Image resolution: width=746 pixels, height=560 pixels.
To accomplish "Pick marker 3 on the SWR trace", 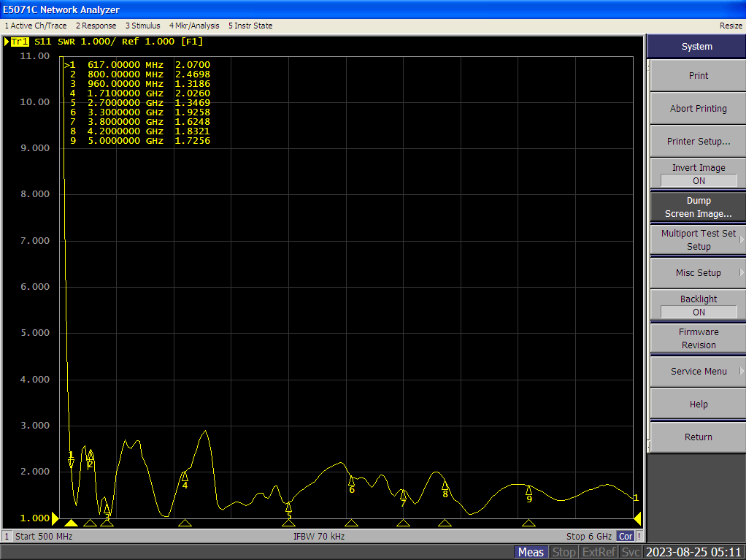I will [107, 509].
